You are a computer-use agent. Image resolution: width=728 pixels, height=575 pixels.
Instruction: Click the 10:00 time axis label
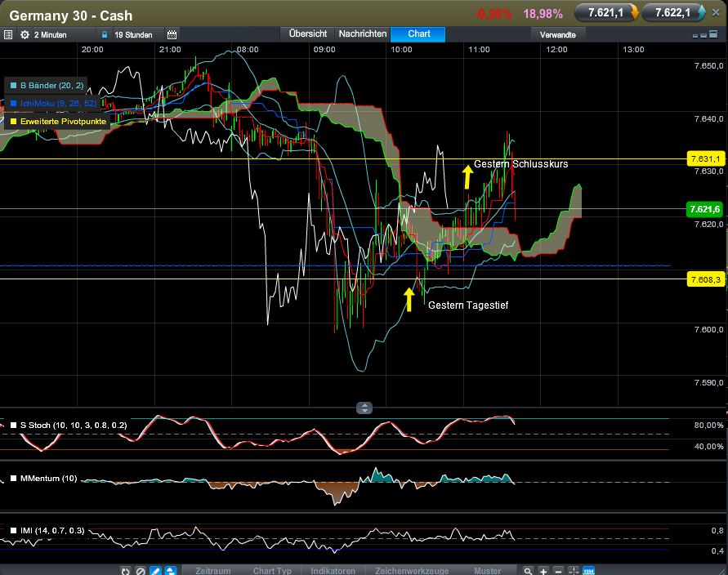[401, 50]
